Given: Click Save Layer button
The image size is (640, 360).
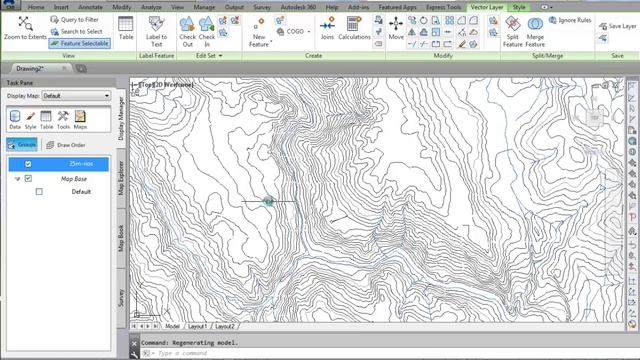Looking at the screenshot, I should coord(618,26).
